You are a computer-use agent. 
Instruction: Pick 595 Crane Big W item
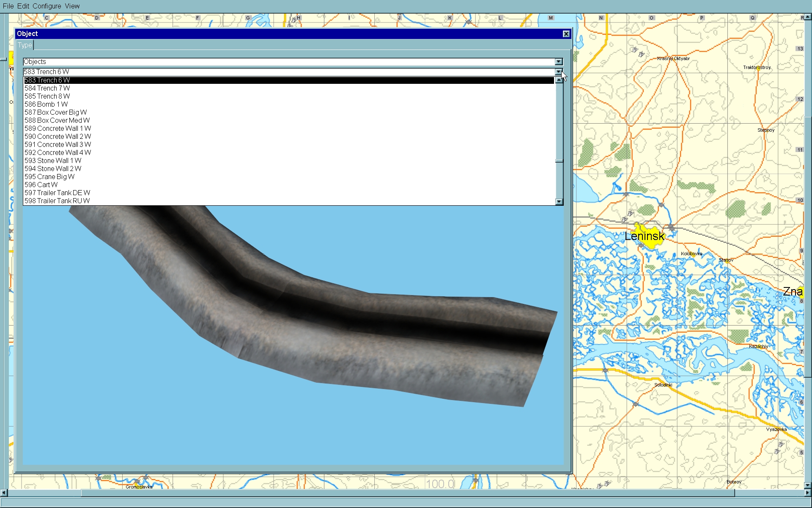coord(49,177)
